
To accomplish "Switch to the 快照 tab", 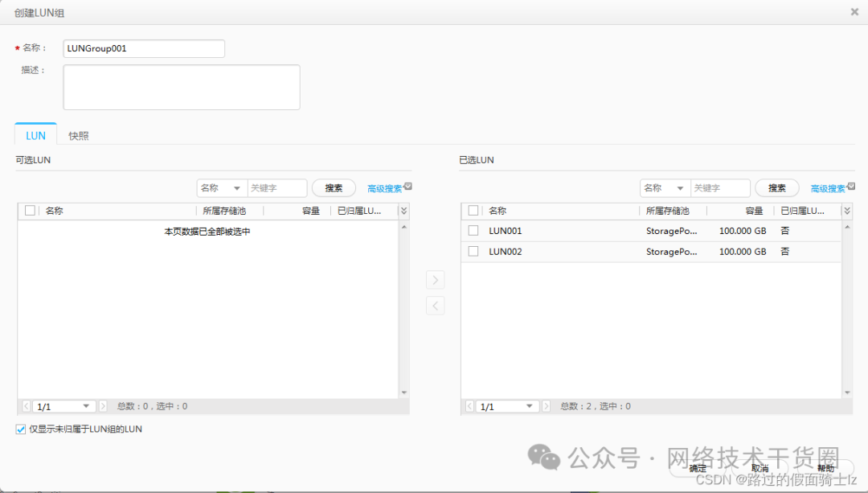I will (x=78, y=135).
